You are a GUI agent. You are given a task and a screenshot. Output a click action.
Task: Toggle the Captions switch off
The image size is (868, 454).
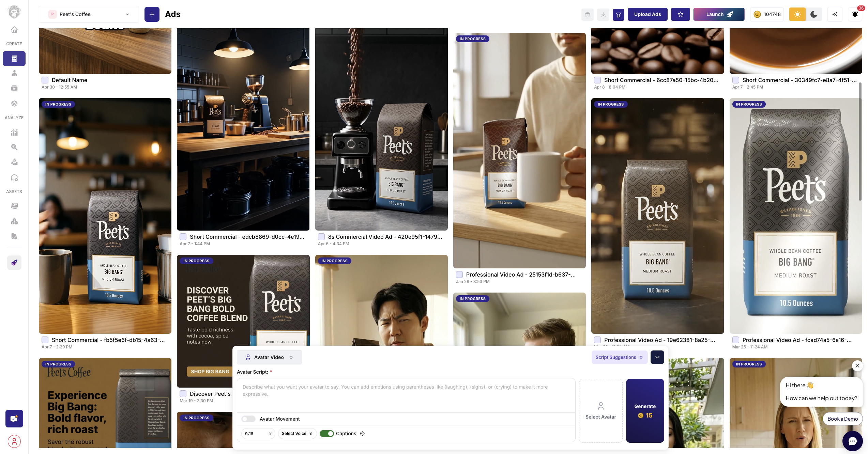point(327,434)
